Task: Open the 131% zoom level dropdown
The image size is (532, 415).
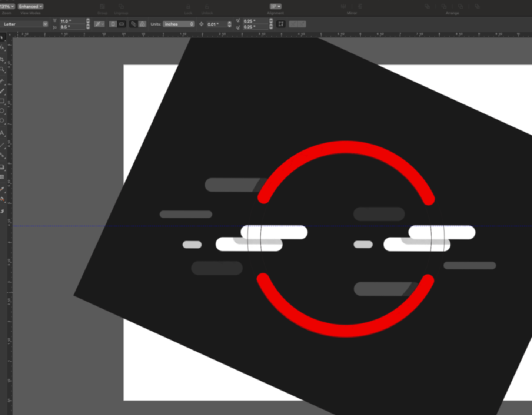Action: pos(7,6)
